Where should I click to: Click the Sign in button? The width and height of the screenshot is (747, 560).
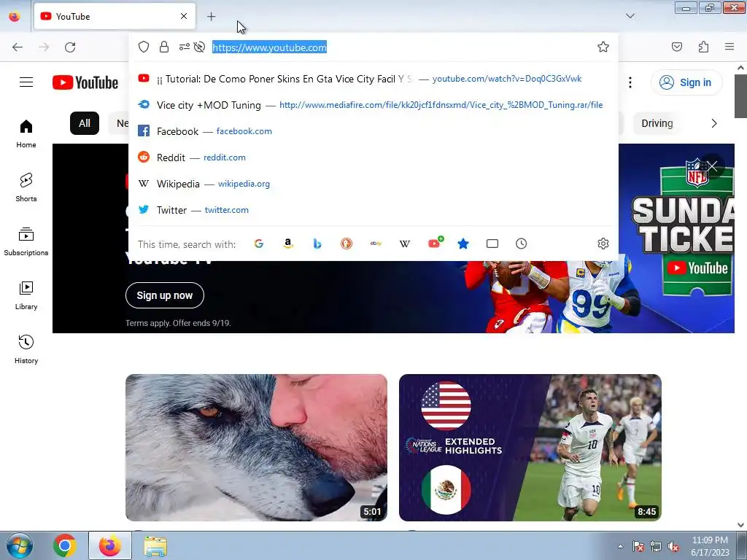click(686, 82)
